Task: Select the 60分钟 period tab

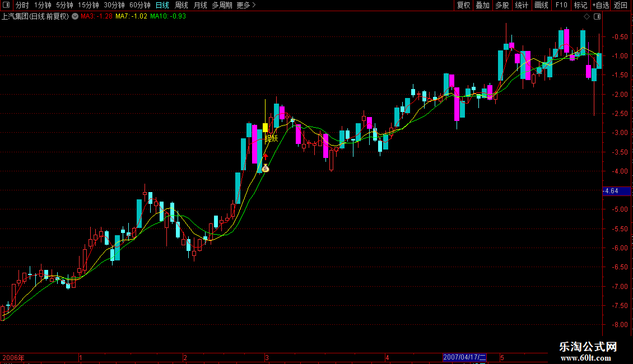Action: (x=139, y=5)
